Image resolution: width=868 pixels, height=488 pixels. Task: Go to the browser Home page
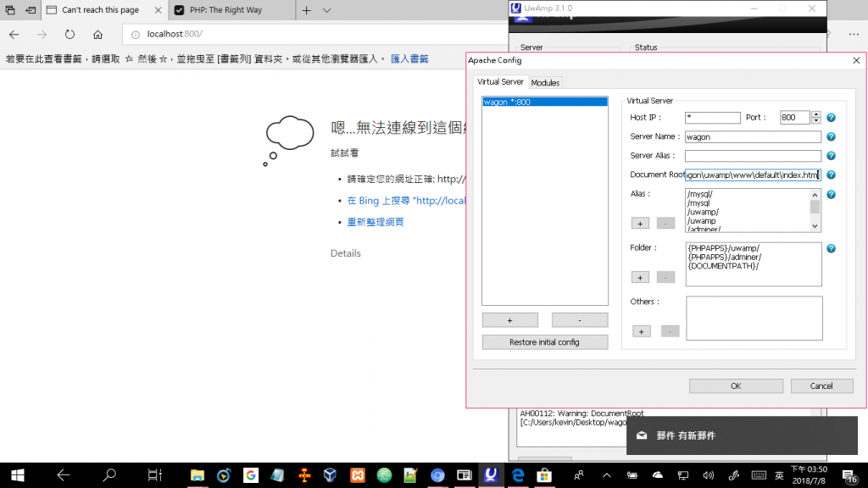tap(97, 34)
